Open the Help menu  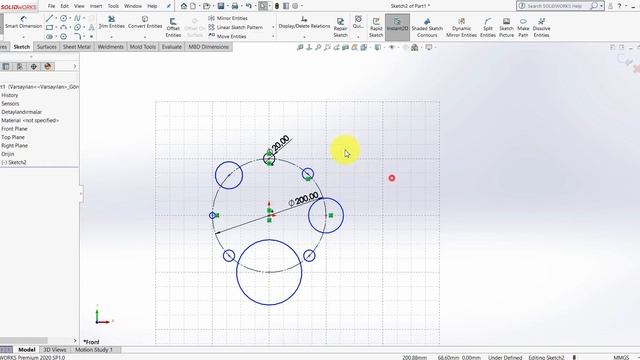tap(152, 6)
